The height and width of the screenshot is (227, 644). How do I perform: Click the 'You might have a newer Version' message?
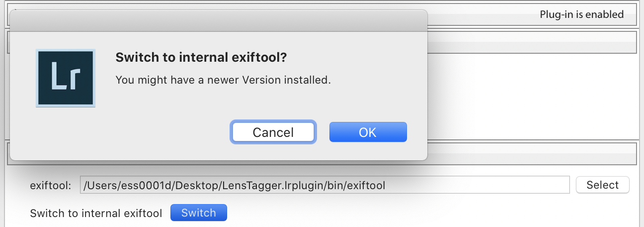[x=223, y=79]
